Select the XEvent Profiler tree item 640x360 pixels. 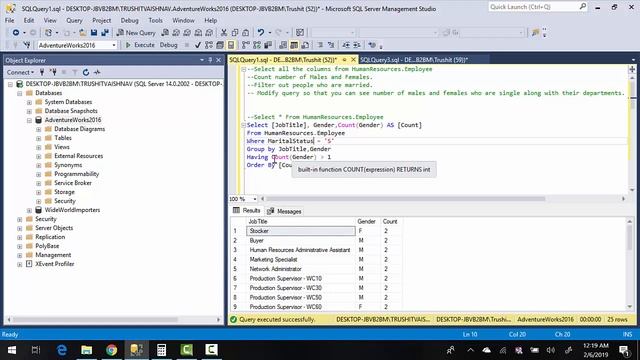(55, 264)
